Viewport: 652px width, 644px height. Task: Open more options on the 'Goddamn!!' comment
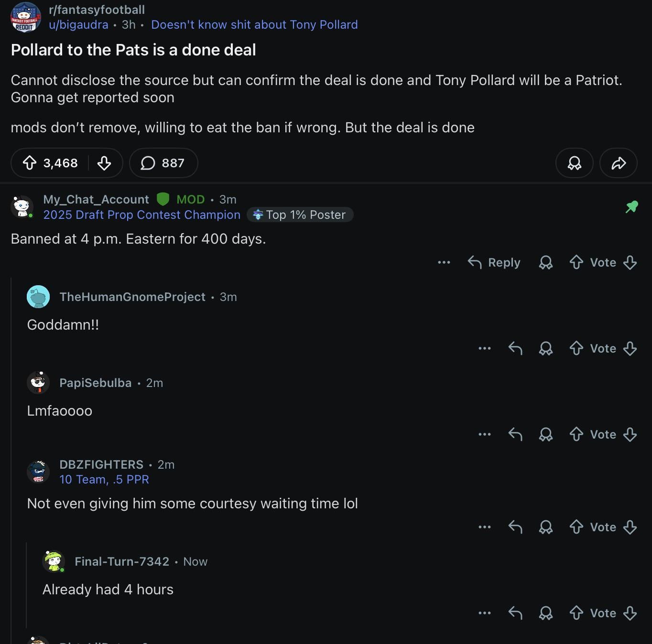(x=484, y=348)
